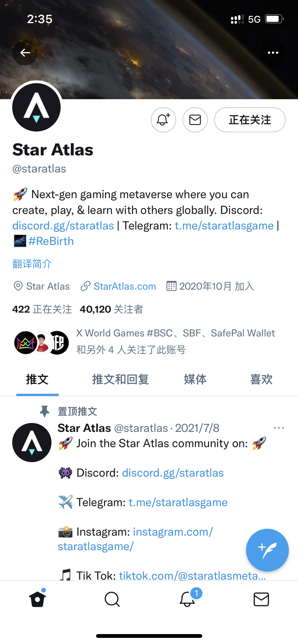Switch to the 推文和回复 tab
This screenshot has height=644, width=298.
[x=120, y=379]
